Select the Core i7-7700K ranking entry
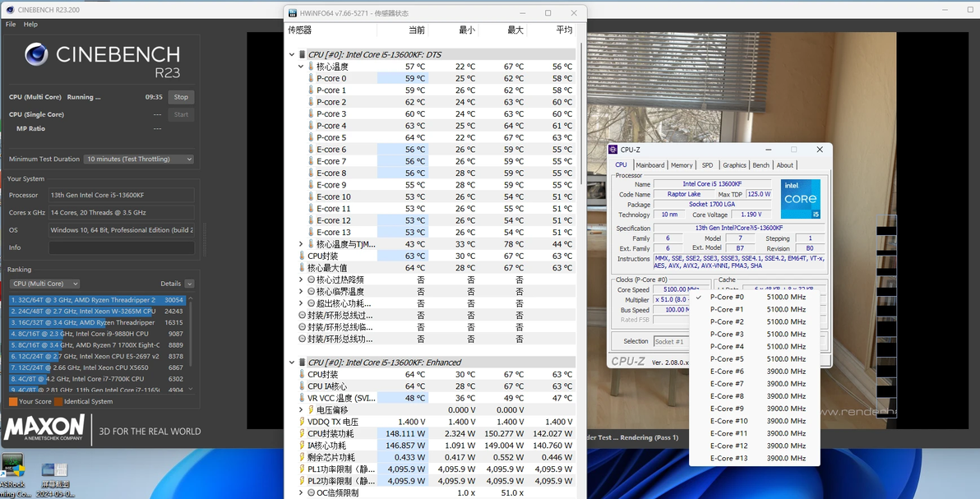The height and width of the screenshot is (499, 980). (97, 379)
